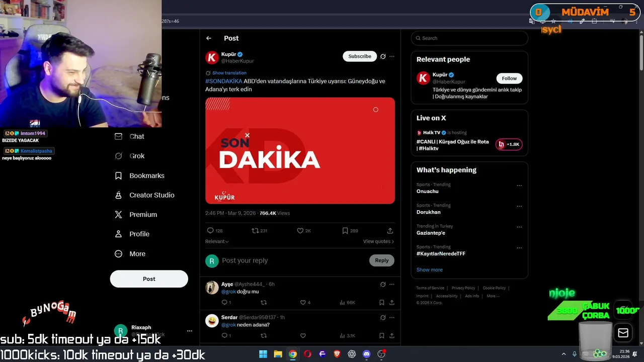Bookmark the main post with 289 bookmarks
644x362 pixels.
pos(350,231)
